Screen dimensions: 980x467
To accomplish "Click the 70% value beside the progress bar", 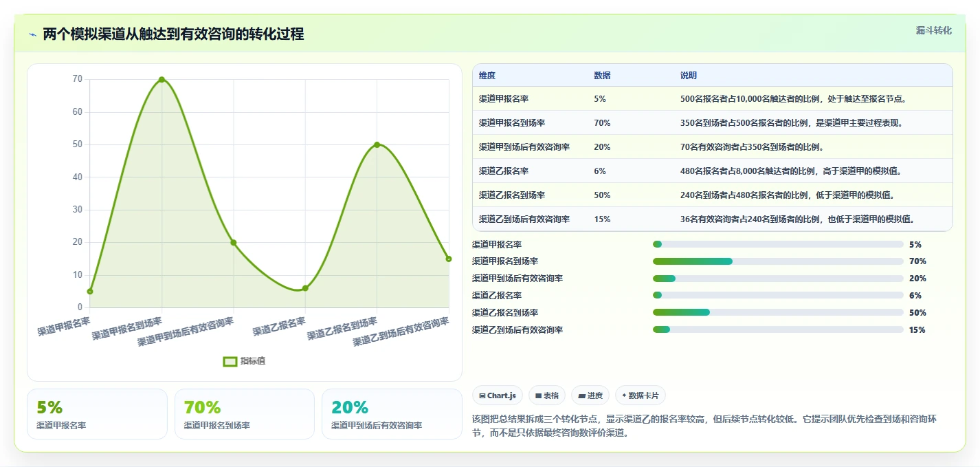I will click(917, 261).
